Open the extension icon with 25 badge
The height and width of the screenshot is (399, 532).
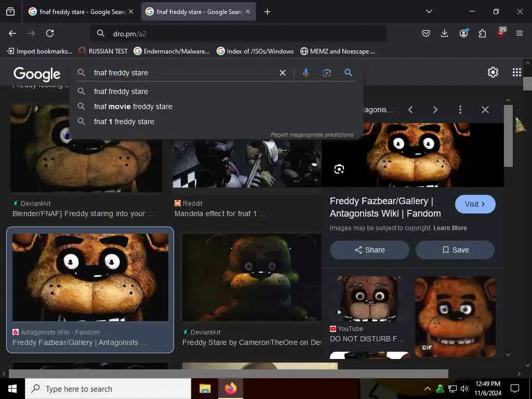[501, 32]
